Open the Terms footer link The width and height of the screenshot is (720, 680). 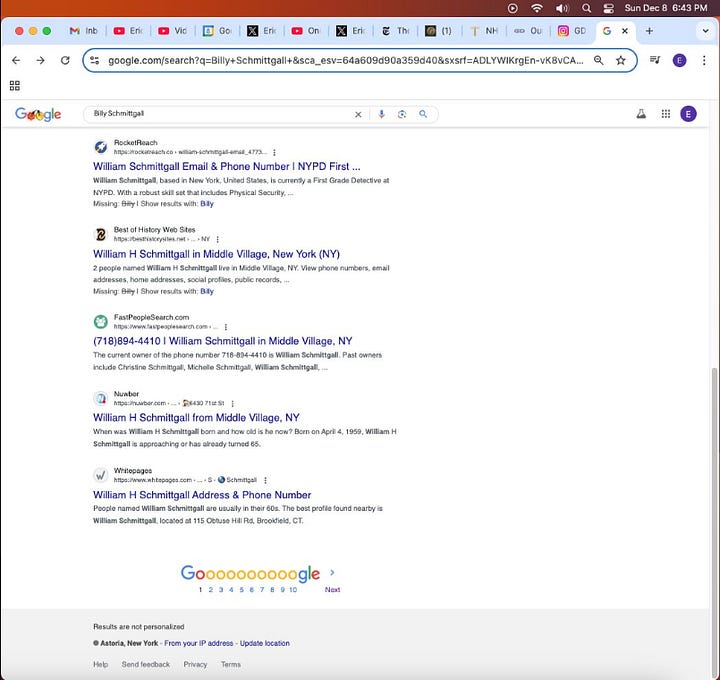231,664
